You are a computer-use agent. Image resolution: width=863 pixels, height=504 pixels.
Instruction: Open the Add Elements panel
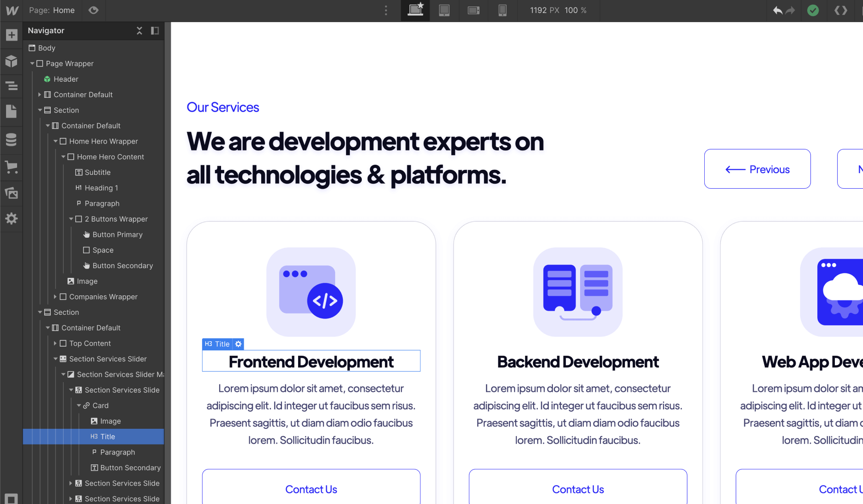coord(11,34)
